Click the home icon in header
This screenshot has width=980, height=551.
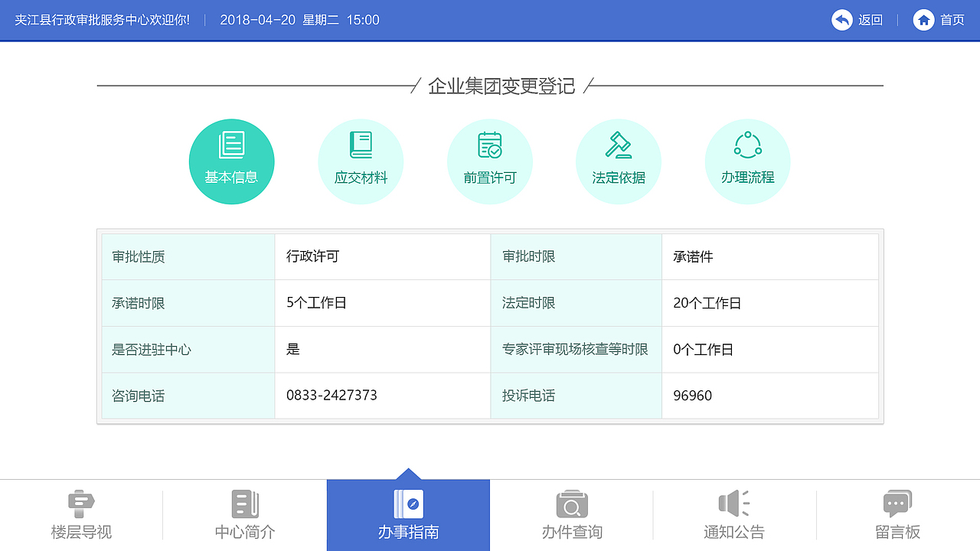pyautogui.click(x=924, y=20)
